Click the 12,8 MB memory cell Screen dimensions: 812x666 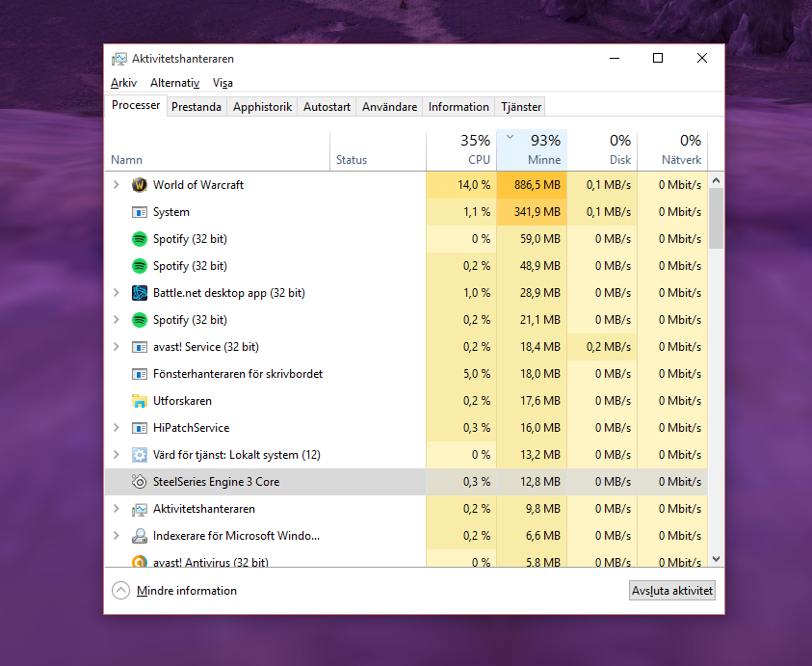[532, 482]
